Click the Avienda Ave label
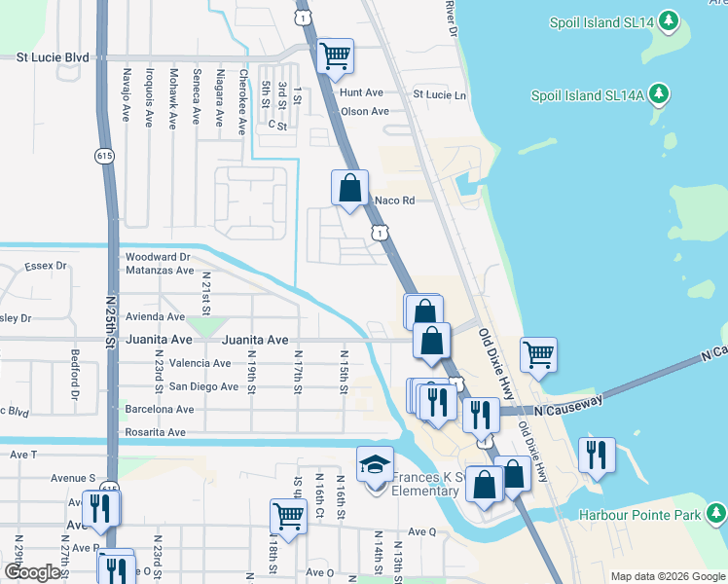The width and height of the screenshot is (728, 584). pos(155,316)
